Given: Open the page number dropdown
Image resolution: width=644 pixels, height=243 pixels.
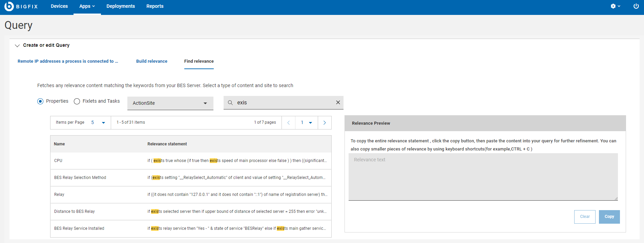Looking at the screenshot, I should 306,123.
